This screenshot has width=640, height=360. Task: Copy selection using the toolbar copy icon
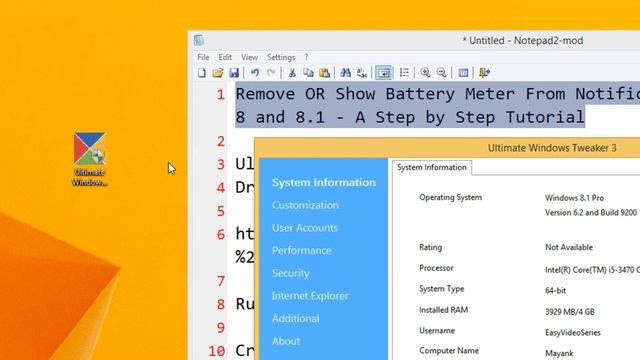click(308, 73)
